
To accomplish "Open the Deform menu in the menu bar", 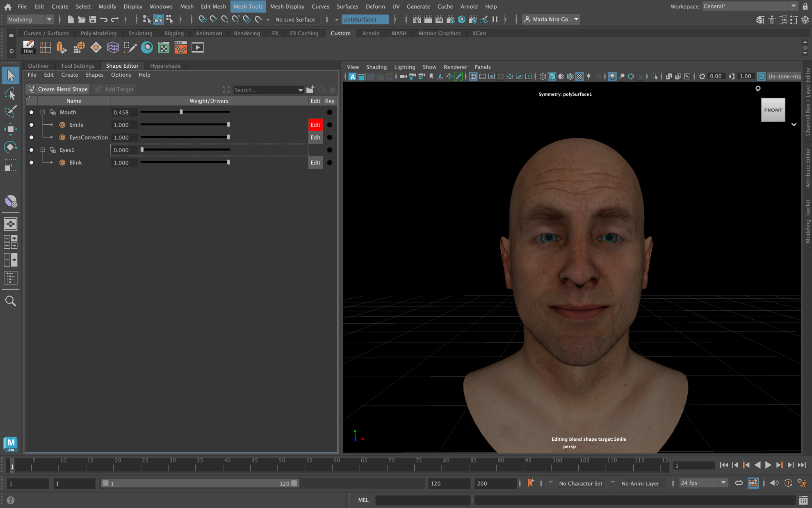I will pyautogui.click(x=375, y=6).
